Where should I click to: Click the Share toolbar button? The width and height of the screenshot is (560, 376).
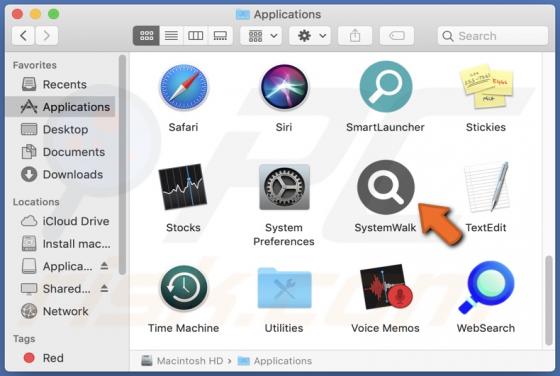(355, 36)
